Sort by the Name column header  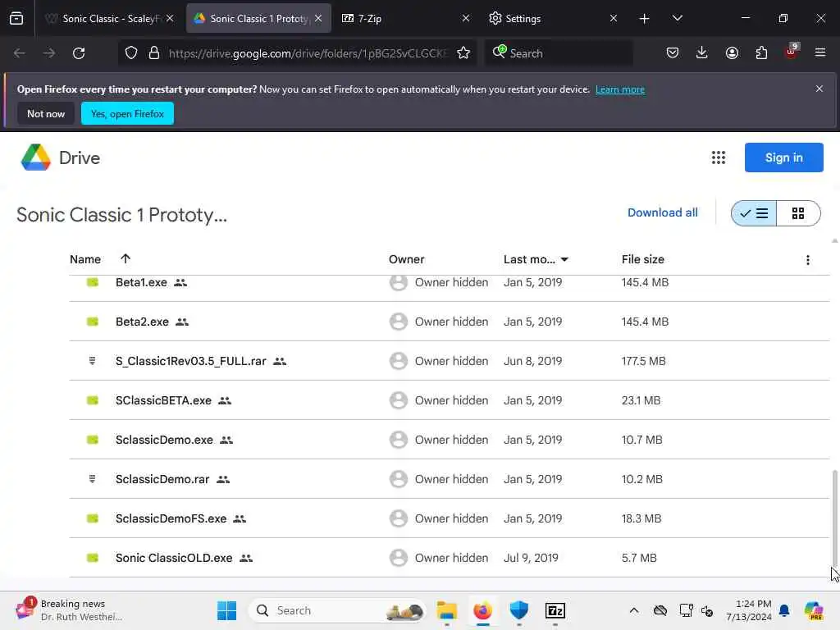(85, 259)
